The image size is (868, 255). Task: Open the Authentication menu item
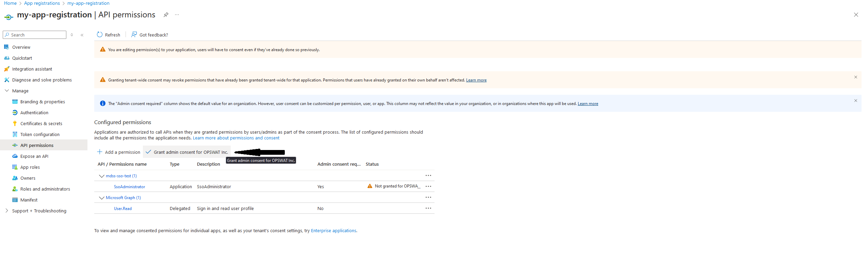(x=34, y=112)
